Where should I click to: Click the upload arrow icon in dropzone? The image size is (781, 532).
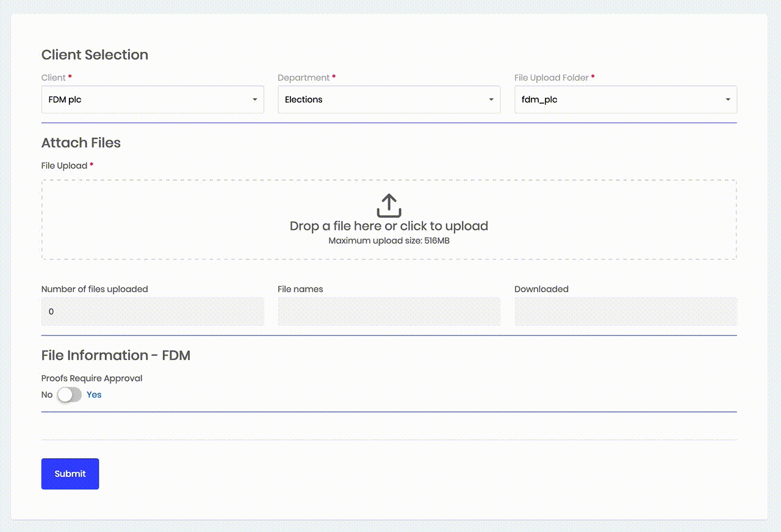pos(389,206)
